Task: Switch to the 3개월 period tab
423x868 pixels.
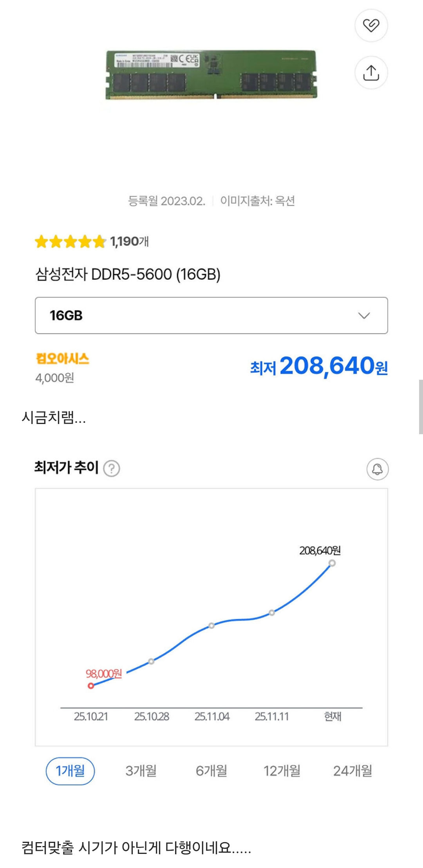Action: click(x=141, y=771)
